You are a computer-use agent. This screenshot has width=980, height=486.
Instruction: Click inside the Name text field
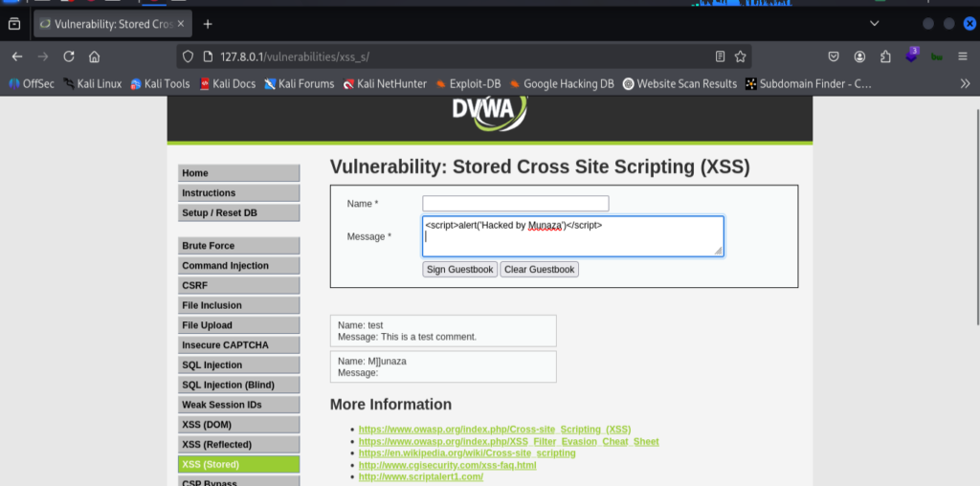(x=515, y=203)
